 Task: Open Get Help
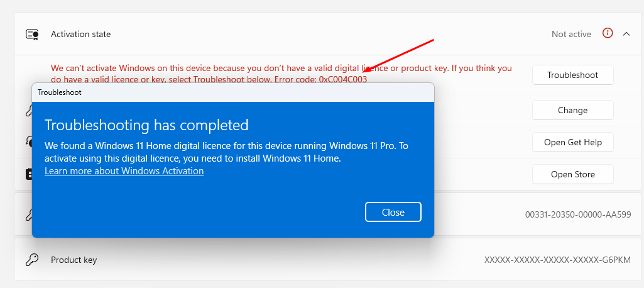tap(572, 142)
